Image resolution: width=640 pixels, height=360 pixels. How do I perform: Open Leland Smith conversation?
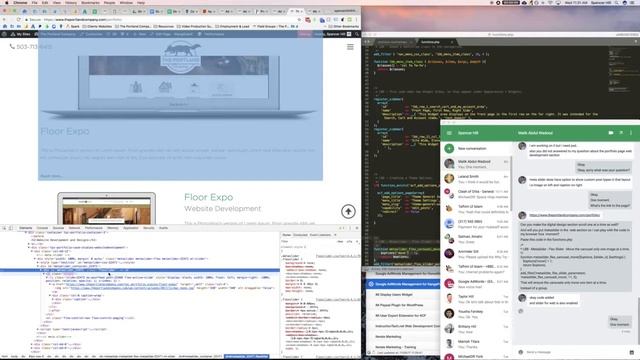(x=476, y=179)
